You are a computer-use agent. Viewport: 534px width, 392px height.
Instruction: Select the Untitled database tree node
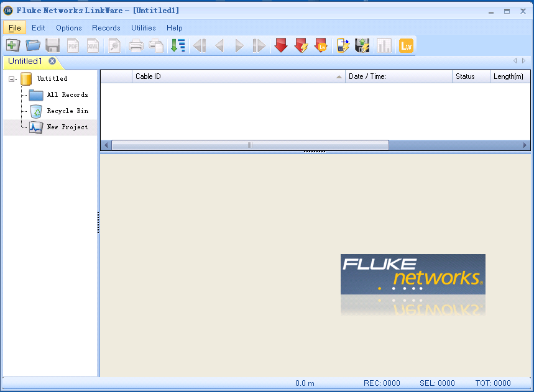click(52, 78)
